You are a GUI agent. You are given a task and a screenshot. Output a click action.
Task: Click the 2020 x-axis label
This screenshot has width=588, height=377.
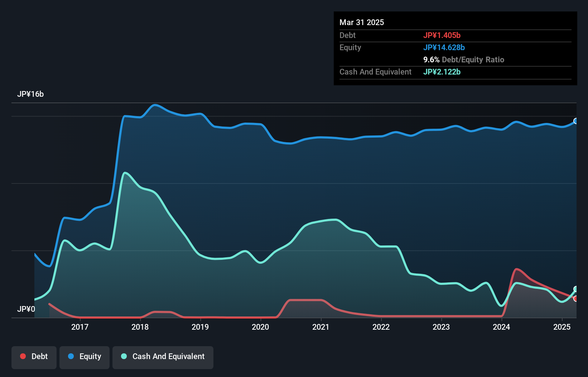(260, 327)
